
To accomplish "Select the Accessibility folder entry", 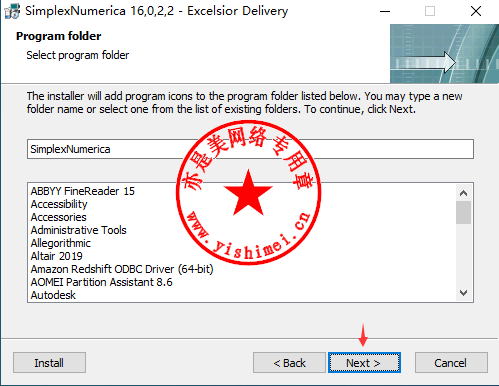I will [x=59, y=204].
